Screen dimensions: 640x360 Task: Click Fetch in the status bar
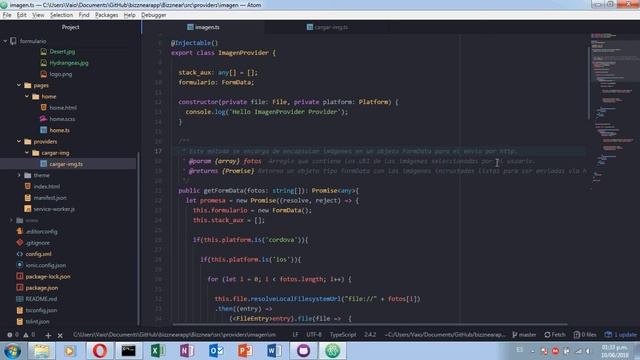(555, 335)
